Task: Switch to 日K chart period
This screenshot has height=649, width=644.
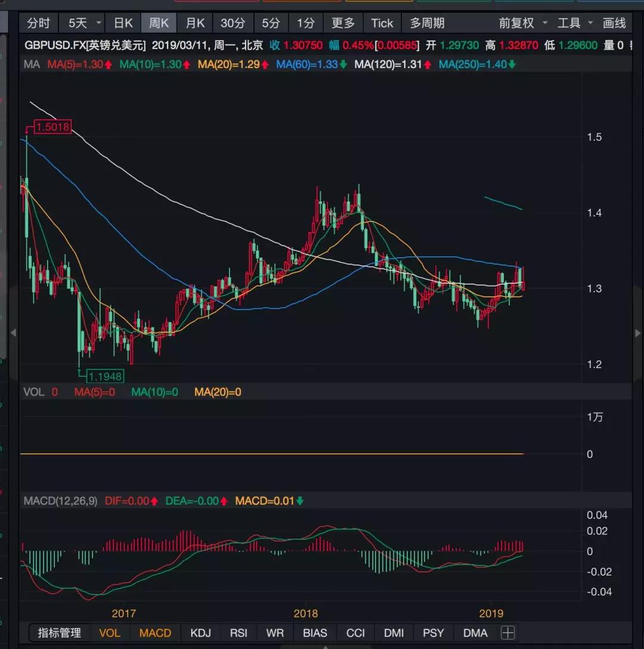Action: [123, 23]
